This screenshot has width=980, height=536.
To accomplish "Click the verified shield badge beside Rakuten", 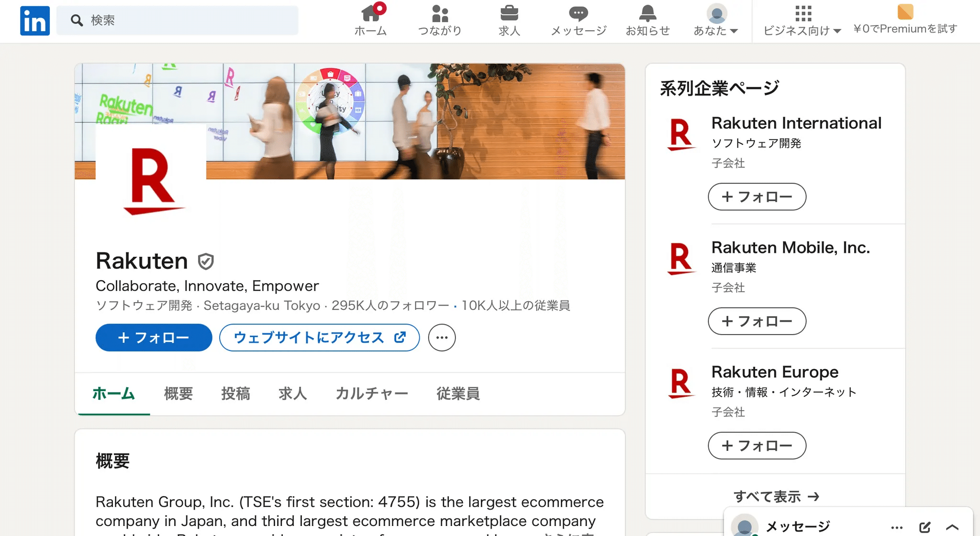I will 206,261.
